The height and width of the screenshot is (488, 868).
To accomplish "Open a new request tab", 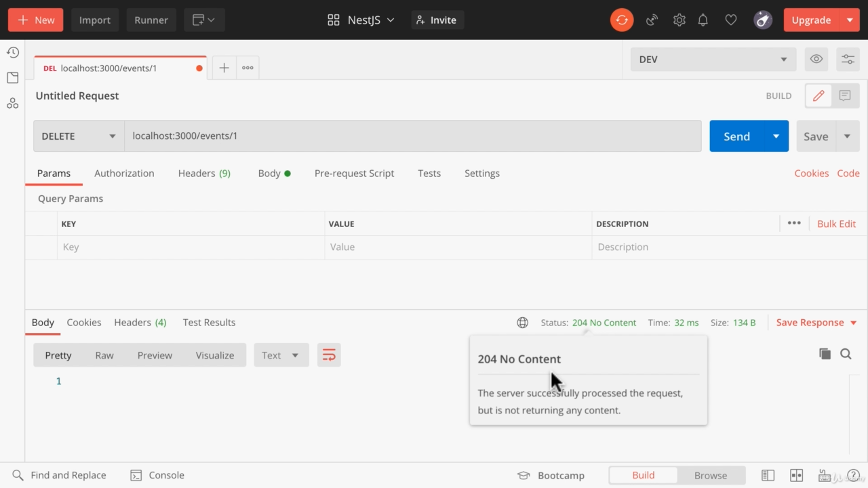I will [x=224, y=68].
